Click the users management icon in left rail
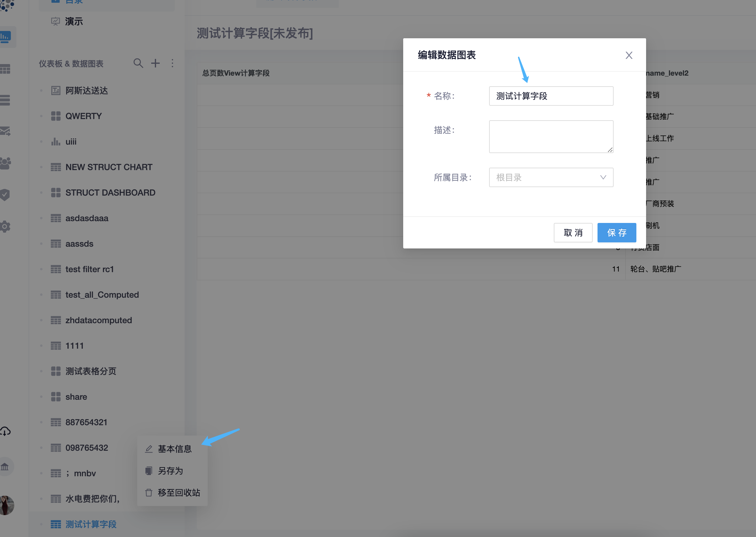 [5, 163]
